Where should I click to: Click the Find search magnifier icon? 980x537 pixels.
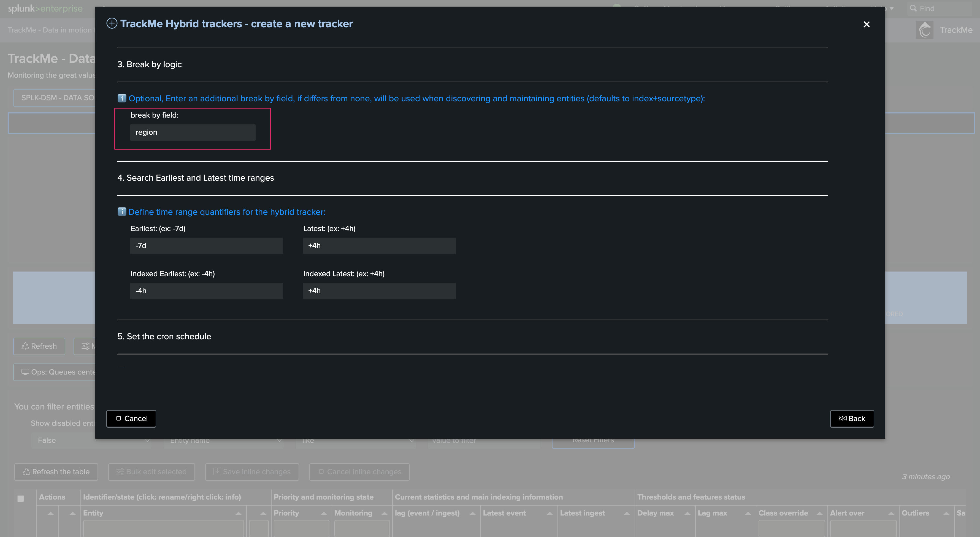[x=913, y=8]
